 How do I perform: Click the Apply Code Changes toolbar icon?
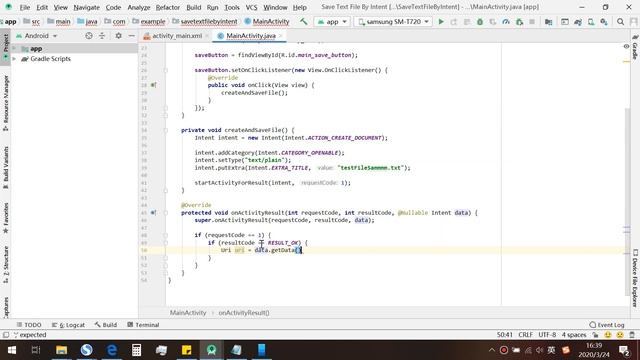(x=467, y=22)
